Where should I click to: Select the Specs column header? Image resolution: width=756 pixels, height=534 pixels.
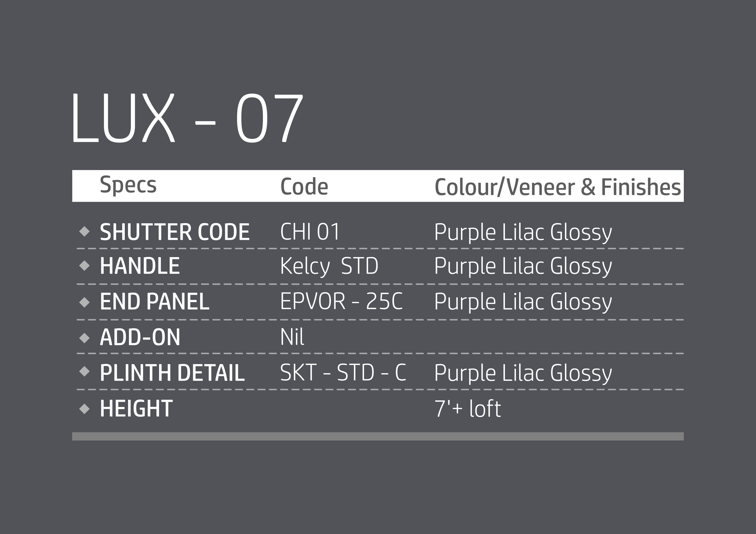click(x=128, y=185)
